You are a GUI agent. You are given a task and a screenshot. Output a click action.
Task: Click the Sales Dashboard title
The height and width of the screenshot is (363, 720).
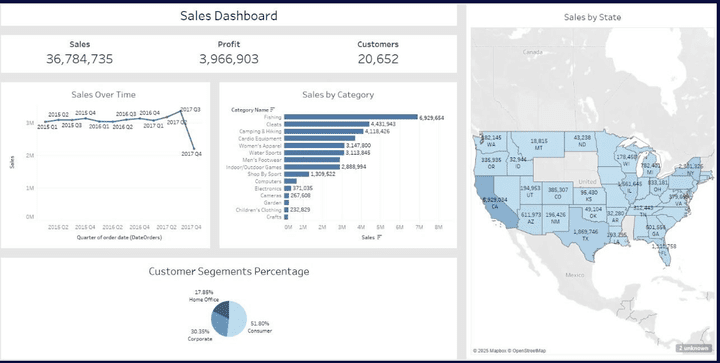click(229, 16)
